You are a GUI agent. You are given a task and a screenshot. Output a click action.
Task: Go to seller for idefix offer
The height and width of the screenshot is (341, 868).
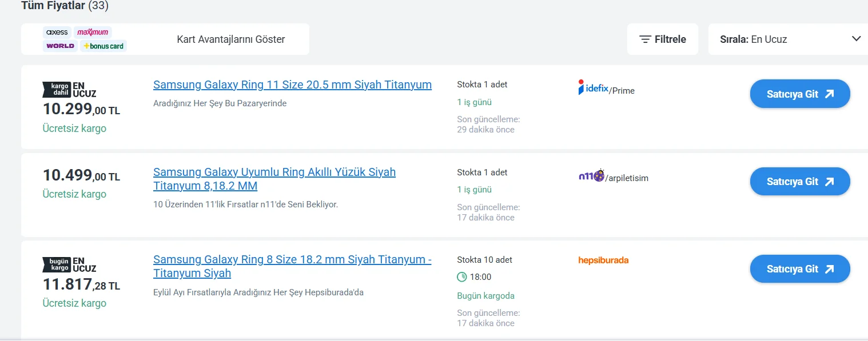click(799, 94)
